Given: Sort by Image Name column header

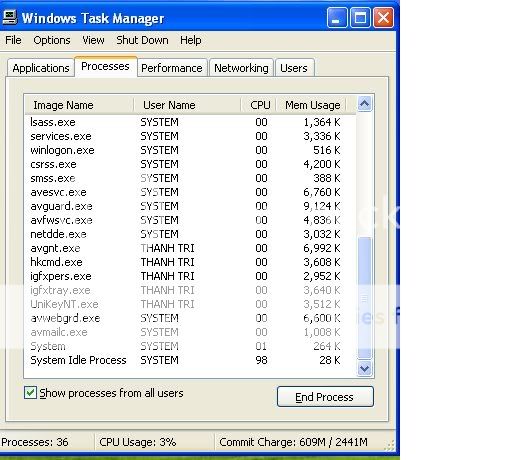Looking at the screenshot, I should (x=79, y=105).
